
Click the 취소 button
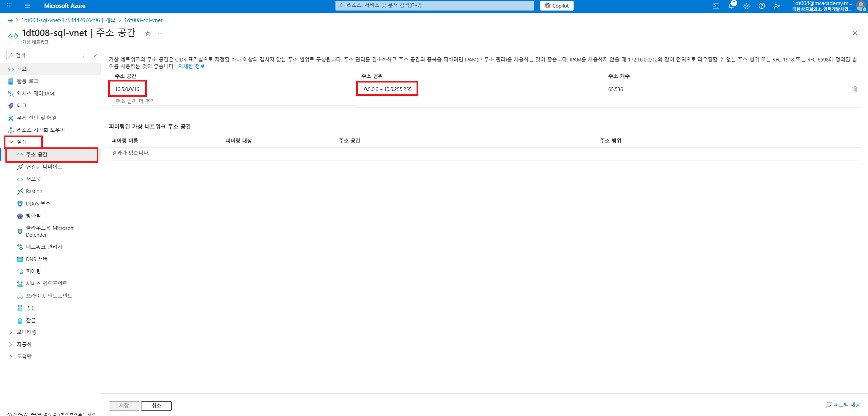coord(156,406)
